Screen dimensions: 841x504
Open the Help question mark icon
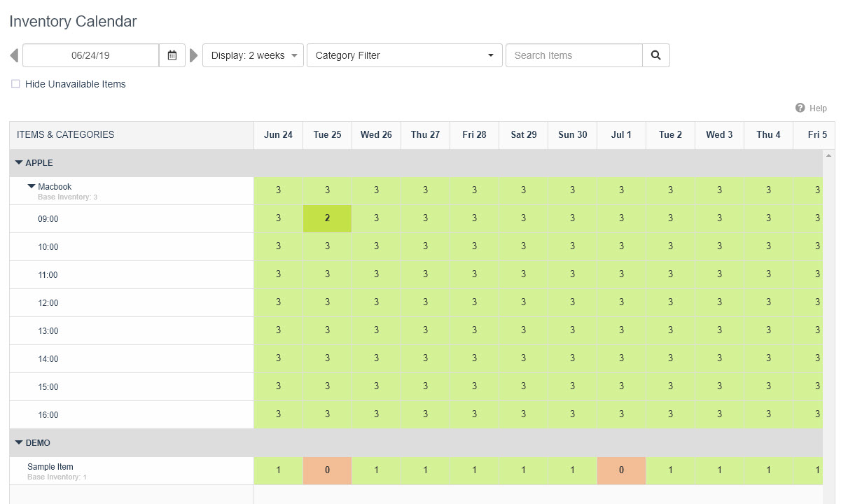800,108
